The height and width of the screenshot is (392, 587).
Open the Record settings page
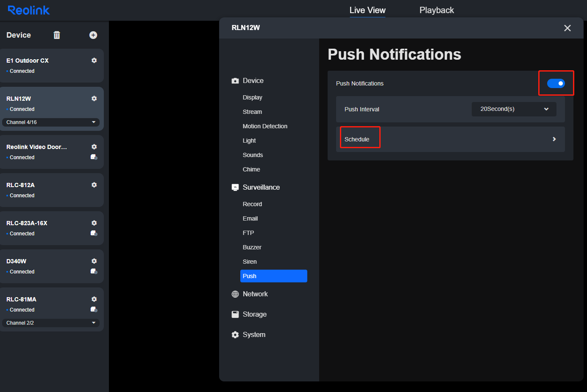click(253, 204)
